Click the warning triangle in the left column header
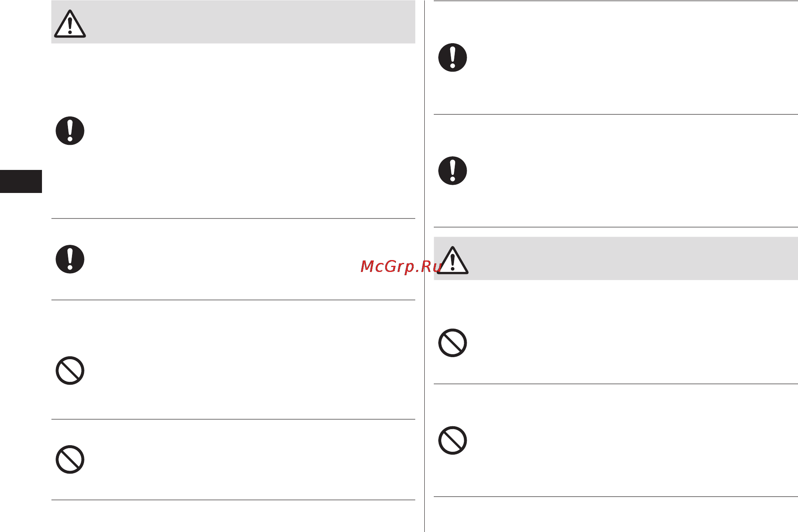The height and width of the screenshot is (532, 798). (70, 24)
